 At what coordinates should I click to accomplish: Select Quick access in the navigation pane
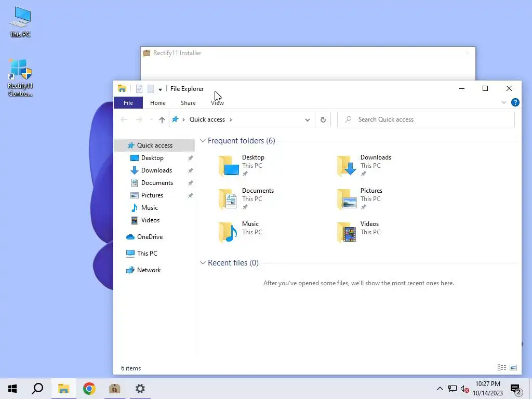[x=154, y=145]
